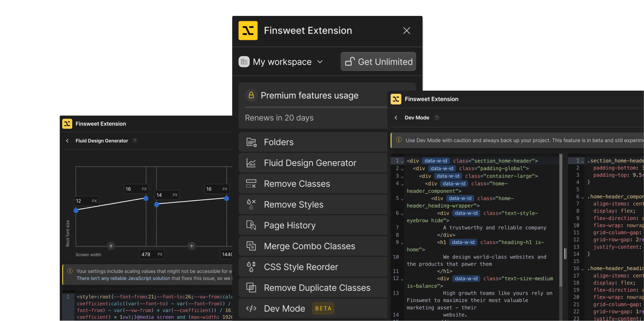Click the Fluid Design Generator chart icon
This screenshot has width=644, height=321.
click(251, 163)
